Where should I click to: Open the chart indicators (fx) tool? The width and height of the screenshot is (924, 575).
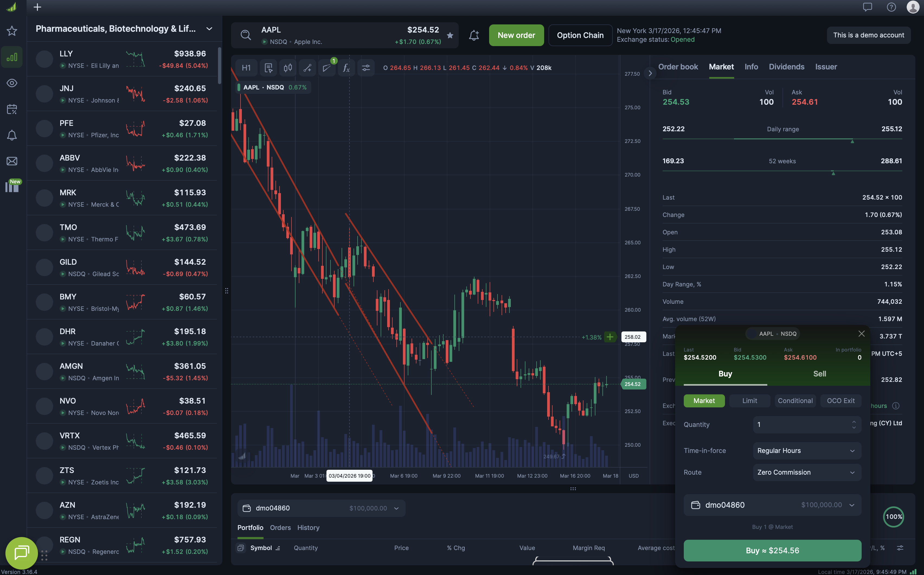346,68
